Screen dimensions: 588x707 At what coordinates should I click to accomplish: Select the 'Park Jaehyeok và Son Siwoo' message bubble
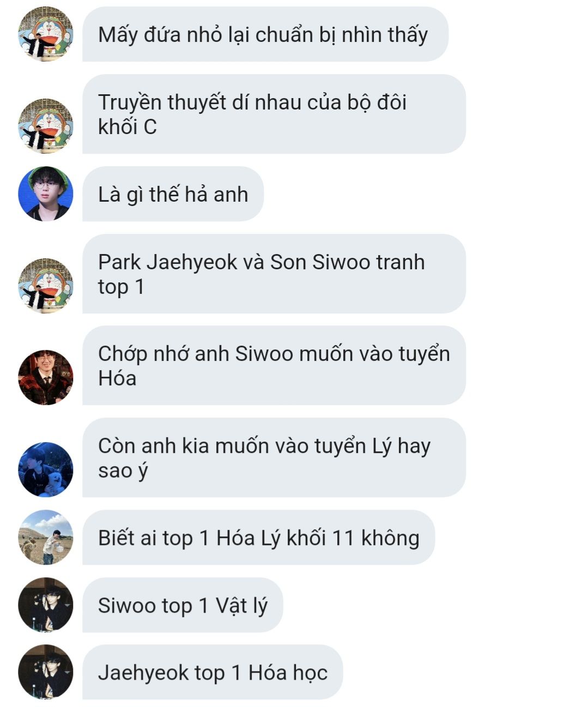tap(274, 274)
